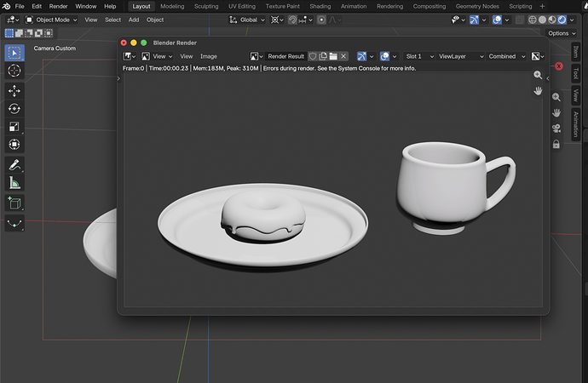
Task: Select the Select Box tool
Action: (14, 53)
